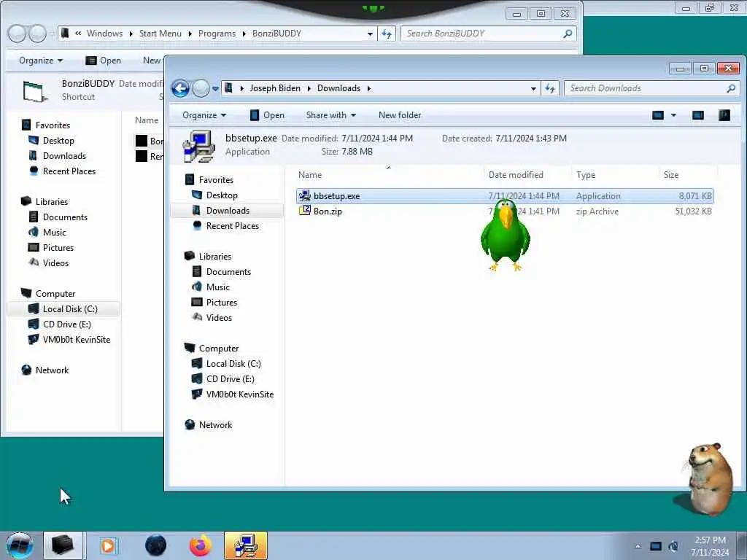Viewport: 747px width, 560px height.
Task: Click New folder in Downloads toolbar
Action: (400, 115)
